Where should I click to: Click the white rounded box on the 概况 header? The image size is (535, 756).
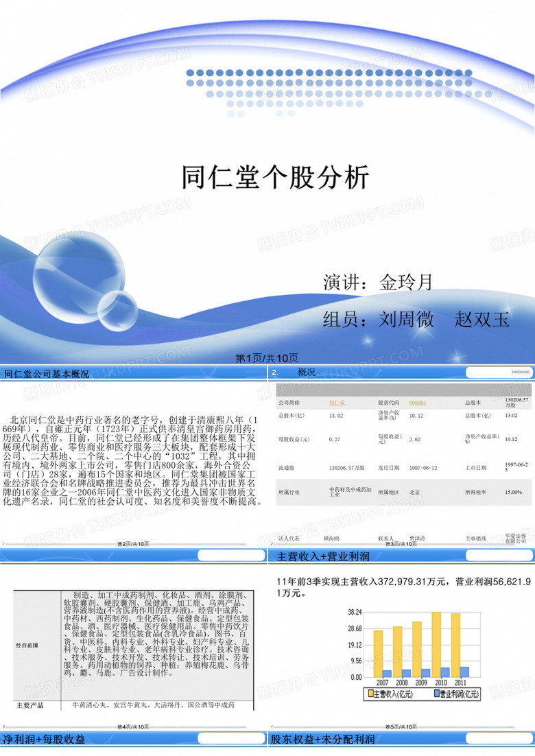pos(499,373)
